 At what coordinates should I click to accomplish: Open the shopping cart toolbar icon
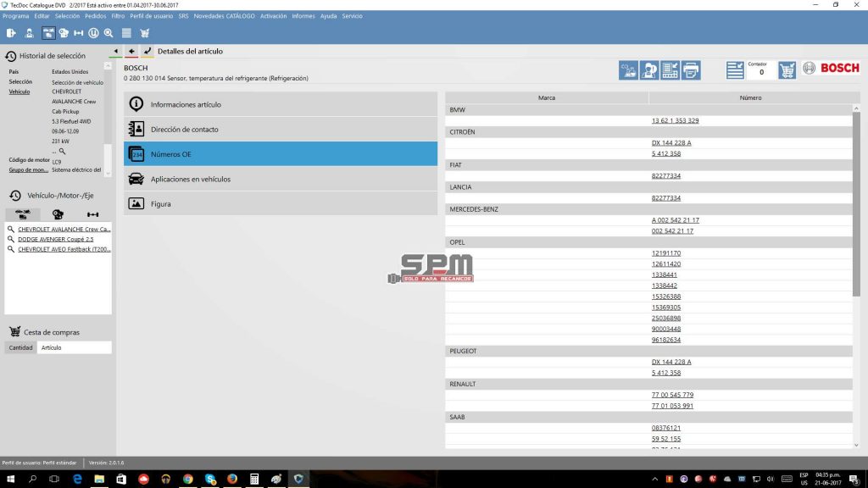[x=144, y=33]
